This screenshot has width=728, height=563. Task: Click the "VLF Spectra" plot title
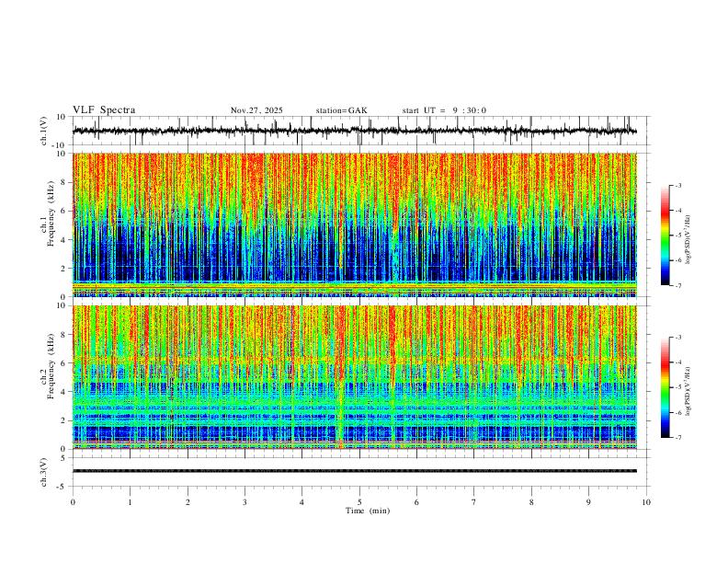point(104,110)
